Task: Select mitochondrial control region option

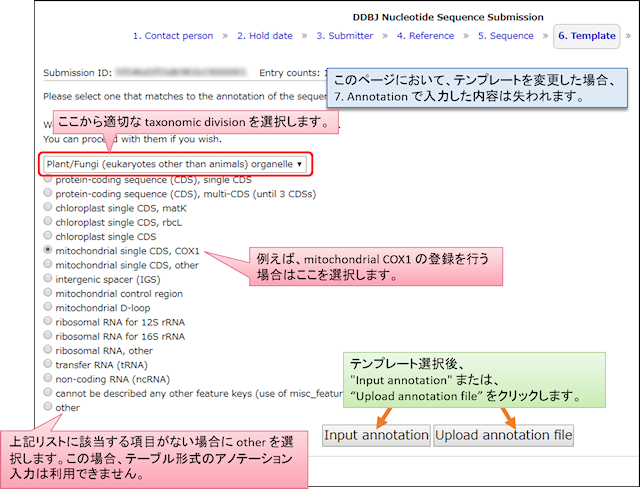Action: pos(48,292)
